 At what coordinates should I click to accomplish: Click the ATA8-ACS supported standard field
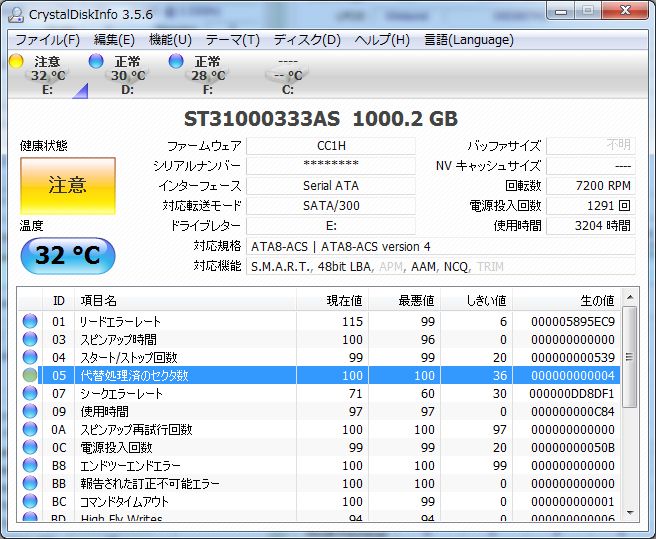tap(441, 246)
